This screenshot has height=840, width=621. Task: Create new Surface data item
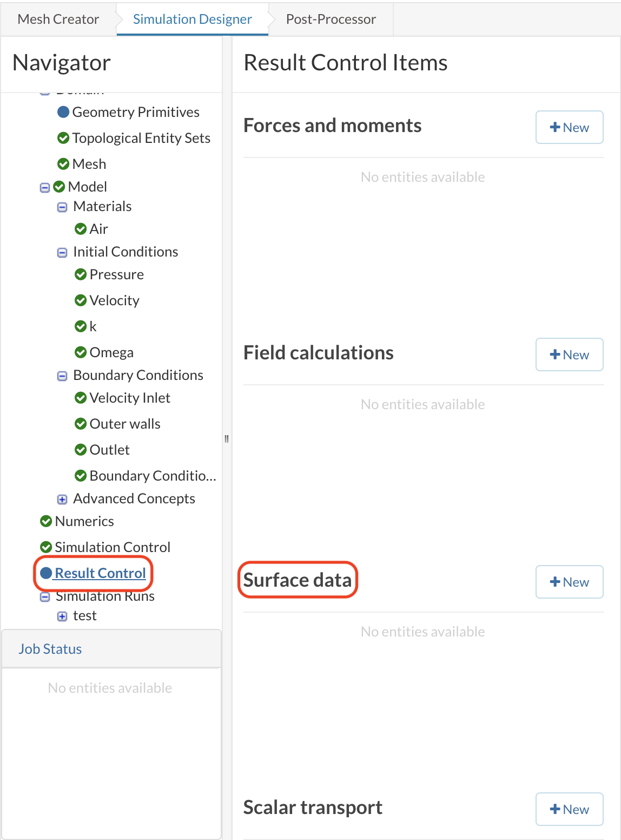click(x=569, y=582)
